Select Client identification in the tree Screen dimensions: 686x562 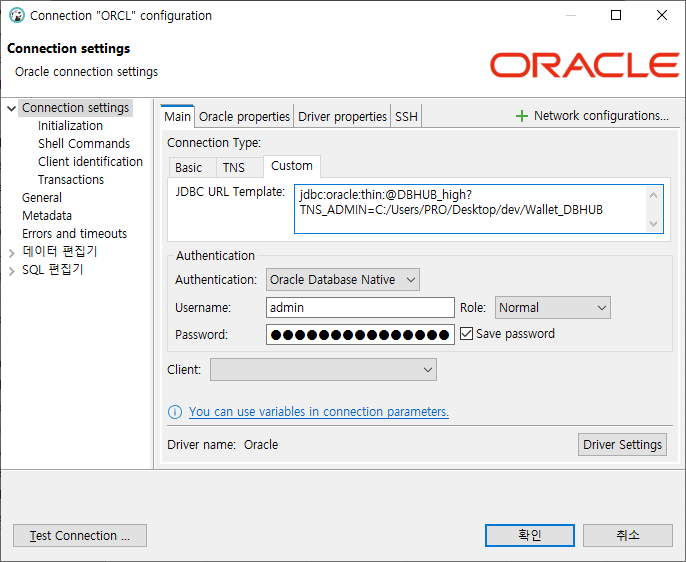90,162
